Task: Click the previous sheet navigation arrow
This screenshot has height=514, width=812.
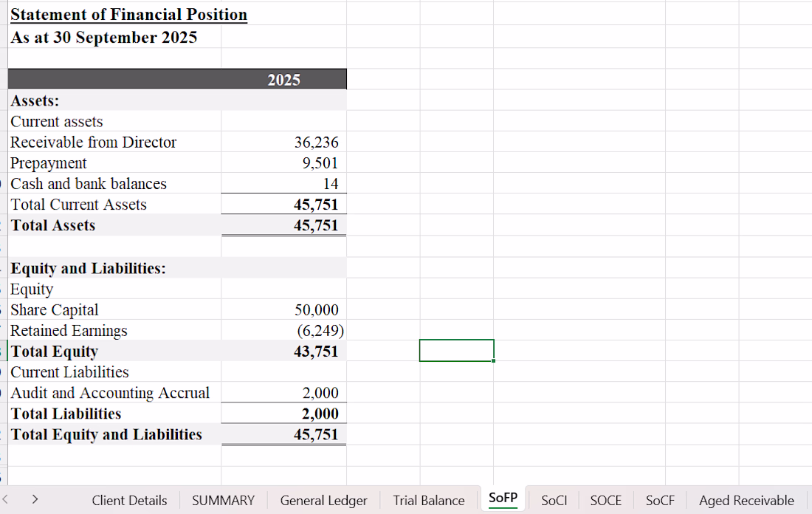Action: tap(5, 499)
